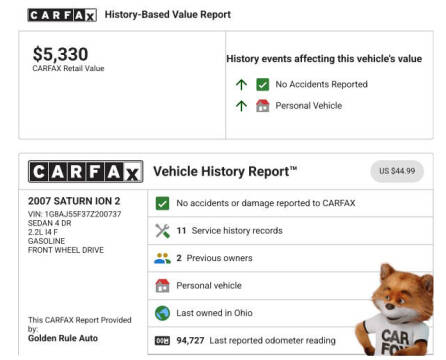Click the globe icon for Last owned in Ohio
The image size is (446, 360).
162,313
